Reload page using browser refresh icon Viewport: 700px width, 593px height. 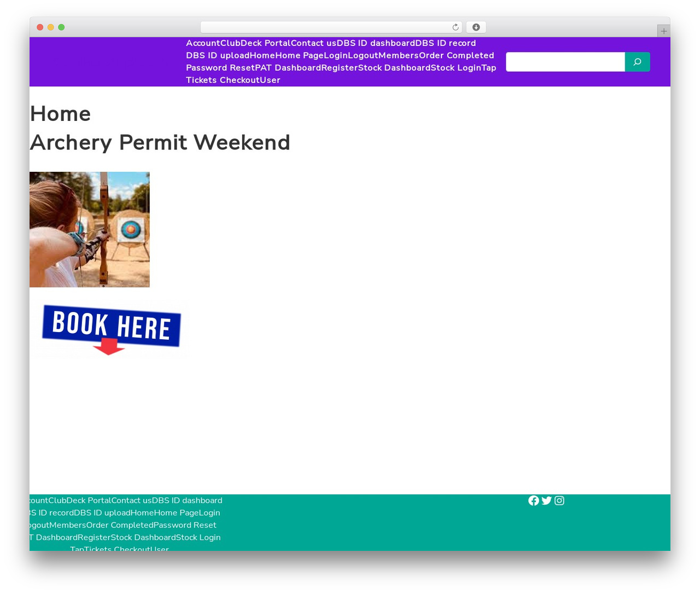pyautogui.click(x=455, y=27)
